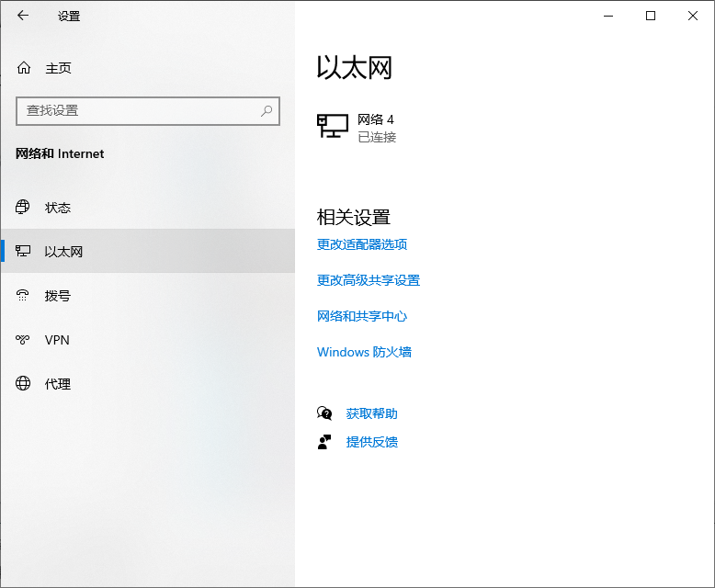Screen dimensions: 715x588
Task: Open 更改适配器选项 link
Action: [x=362, y=244]
